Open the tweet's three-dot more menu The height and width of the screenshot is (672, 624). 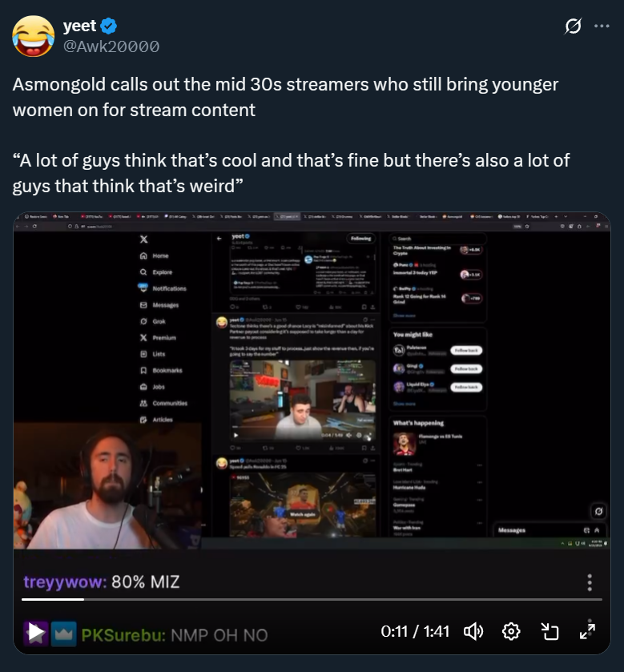602,26
